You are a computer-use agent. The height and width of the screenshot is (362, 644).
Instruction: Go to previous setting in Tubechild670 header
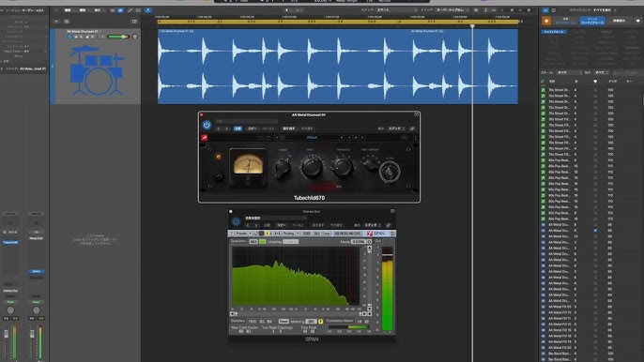pos(218,128)
